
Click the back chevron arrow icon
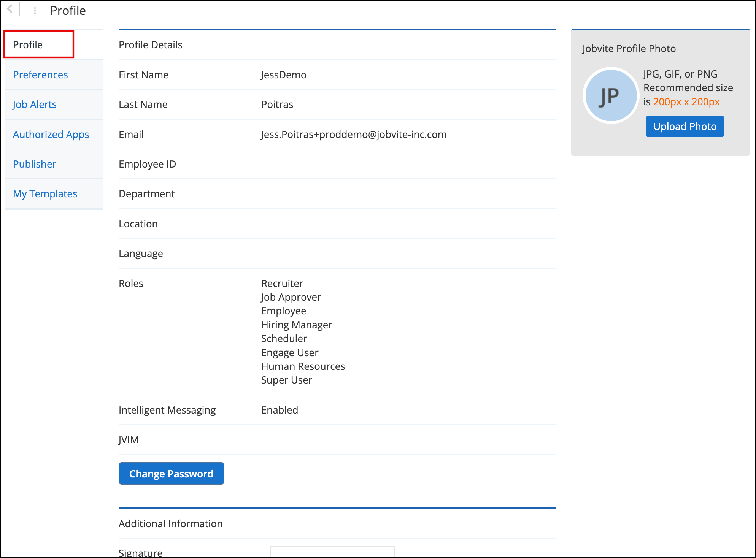10,9
